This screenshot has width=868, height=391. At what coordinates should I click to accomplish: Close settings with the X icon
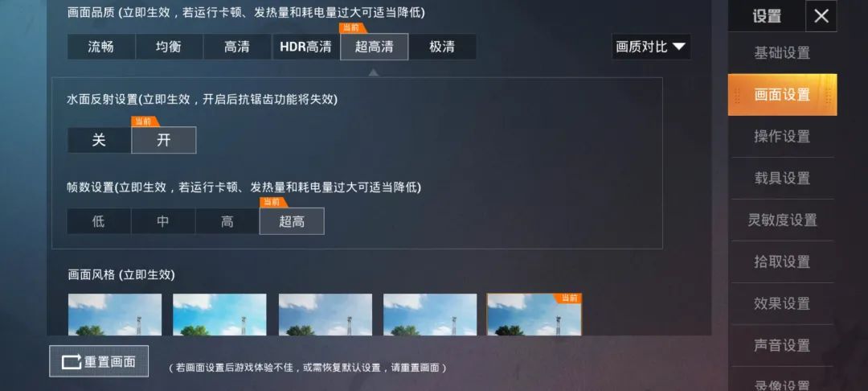[821, 16]
